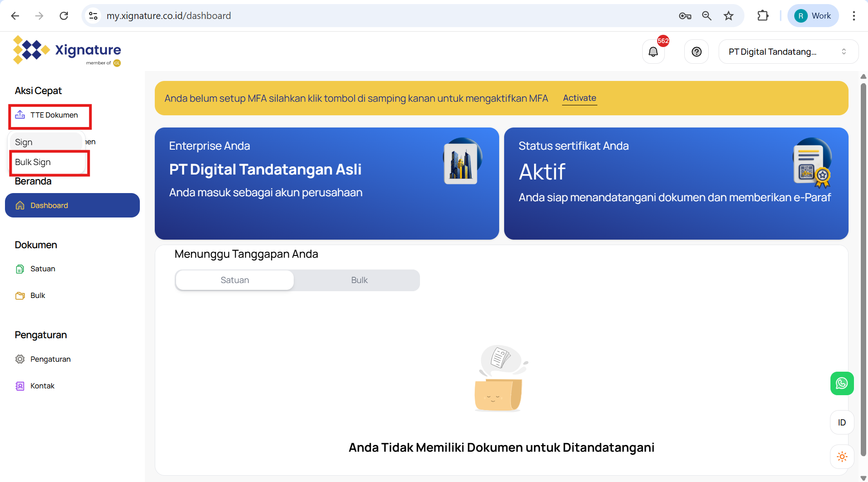
Task: Click the Xignature logo
Action: 67,51
